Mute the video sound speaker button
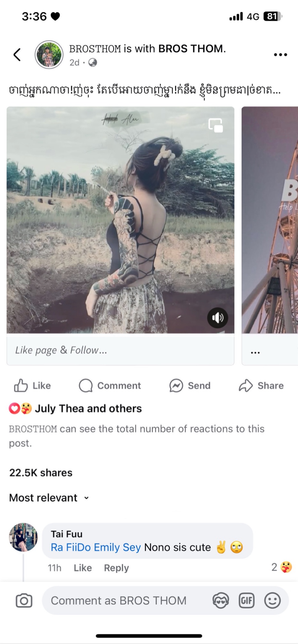This screenshot has height=644, width=298. [217, 318]
